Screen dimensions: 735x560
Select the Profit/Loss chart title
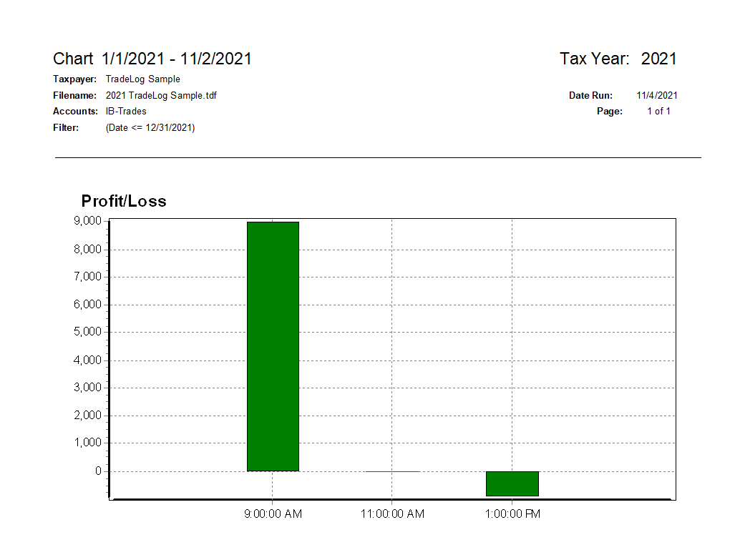(x=124, y=201)
